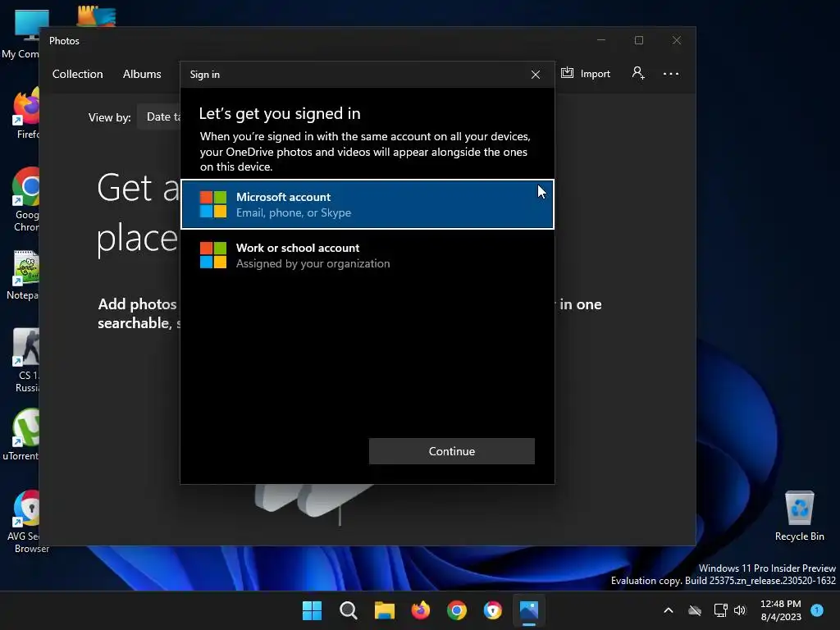
Task: Click the Microsoft logo beside Microsoft account
Action: pyautogui.click(x=213, y=204)
